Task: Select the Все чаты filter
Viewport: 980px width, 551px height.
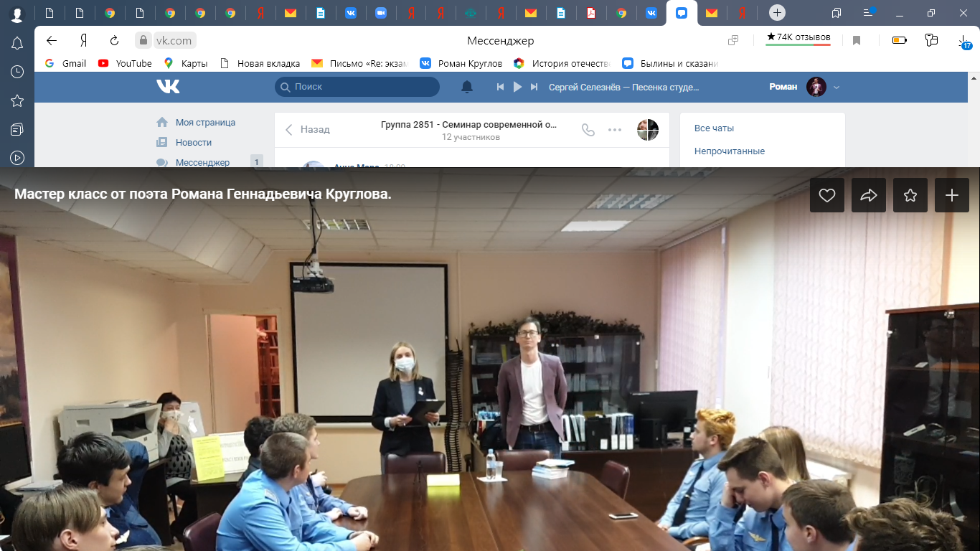Action: point(714,128)
